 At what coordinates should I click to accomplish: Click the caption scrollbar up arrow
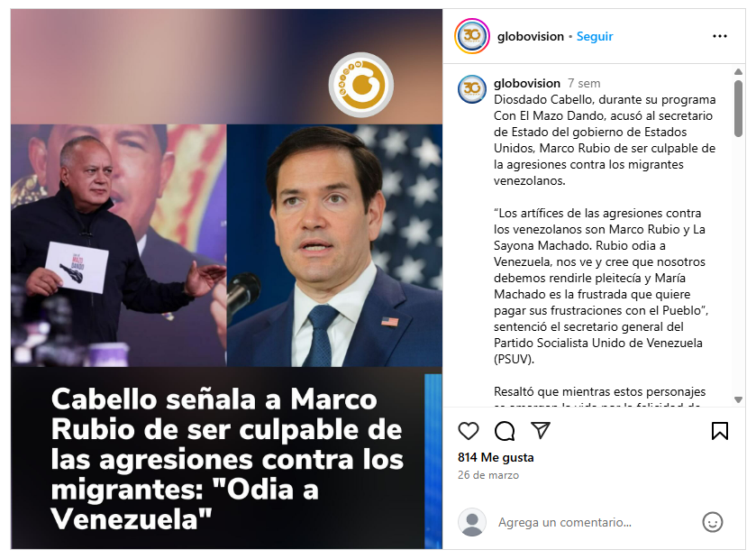point(738,71)
